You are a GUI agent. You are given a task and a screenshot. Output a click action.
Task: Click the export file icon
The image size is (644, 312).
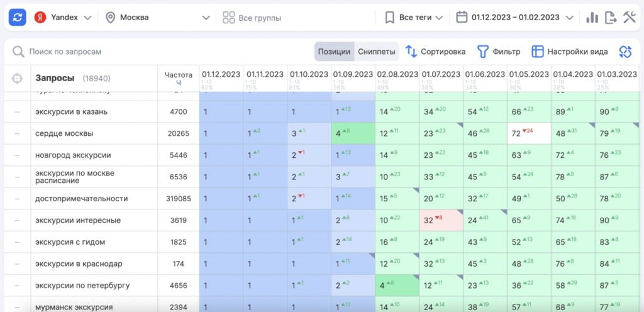pos(611,18)
